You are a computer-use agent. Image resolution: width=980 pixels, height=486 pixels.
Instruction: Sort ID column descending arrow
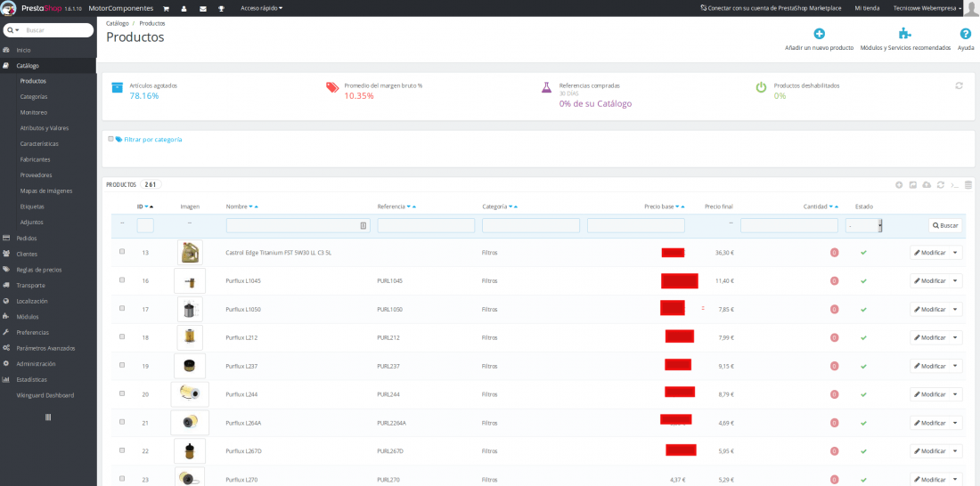click(146, 207)
